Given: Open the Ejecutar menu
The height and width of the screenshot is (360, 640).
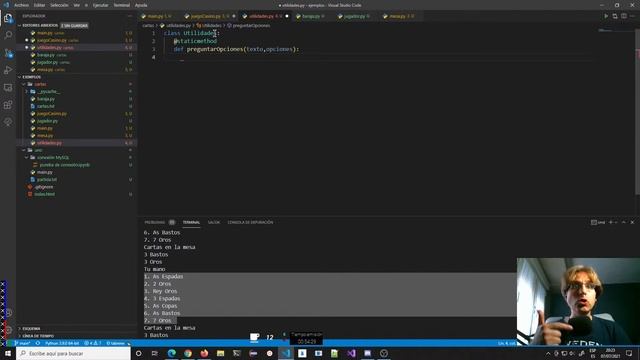Looking at the screenshot, I should (100, 5).
